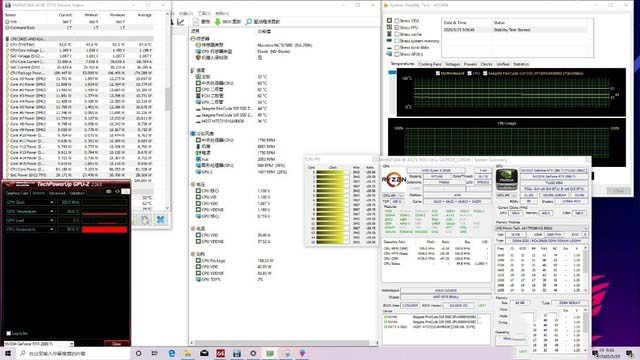The height and width of the screenshot is (360, 640).
Task: Open Clocks tab in stability test
Action: coord(487,64)
